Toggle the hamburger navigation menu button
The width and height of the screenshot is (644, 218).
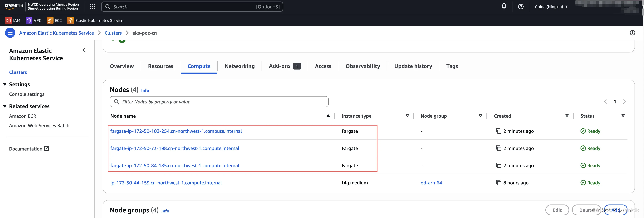(10, 33)
